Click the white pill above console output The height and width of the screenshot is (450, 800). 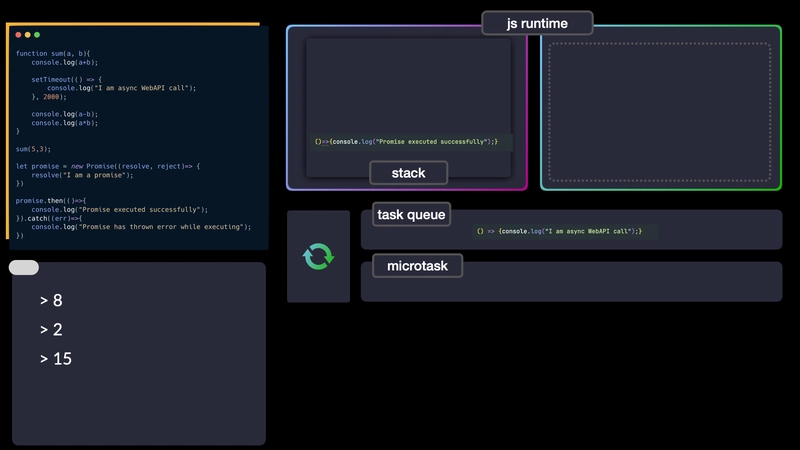click(24, 267)
